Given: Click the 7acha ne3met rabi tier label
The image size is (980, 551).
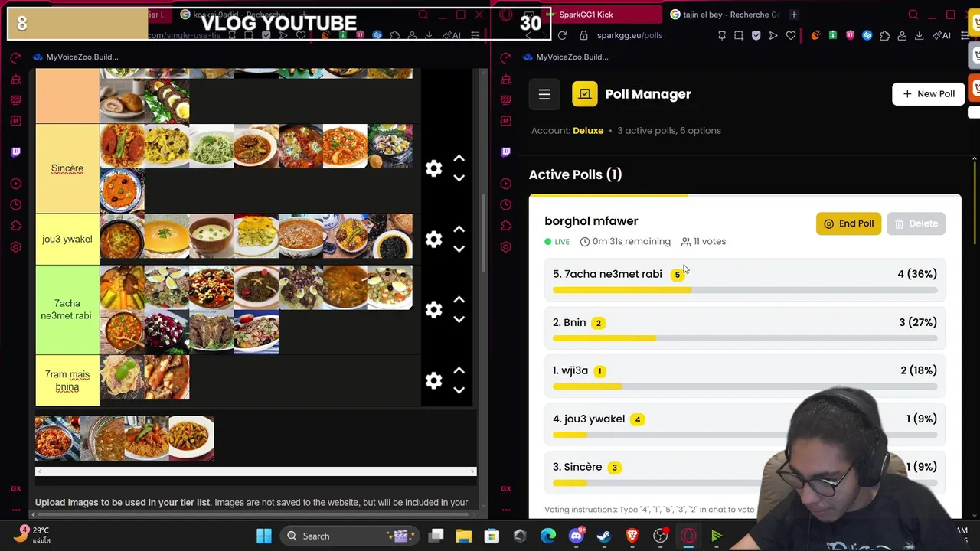Looking at the screenshot, I should tap(67, 309).
